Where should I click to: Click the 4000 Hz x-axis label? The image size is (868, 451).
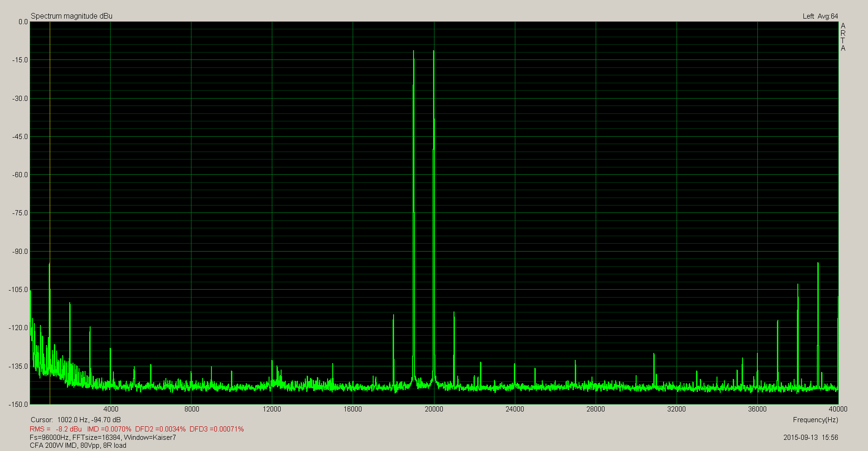point(111,409)
